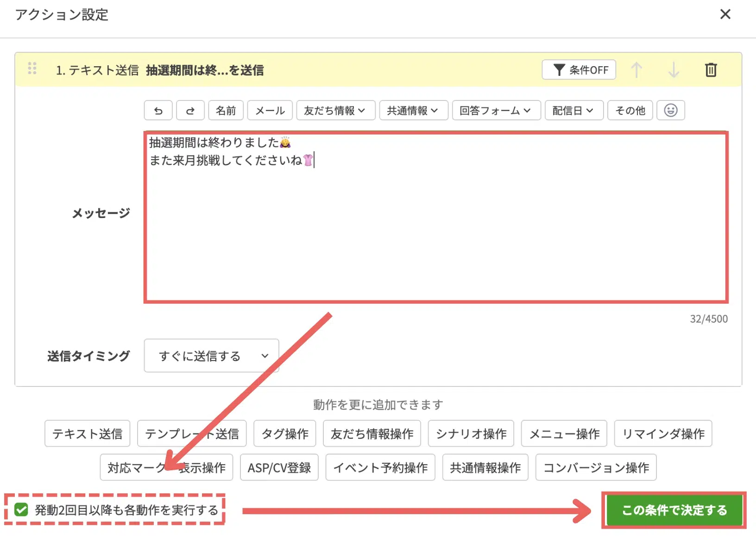
Task: Click the その他 toolbar button
Action: (630, 111)
